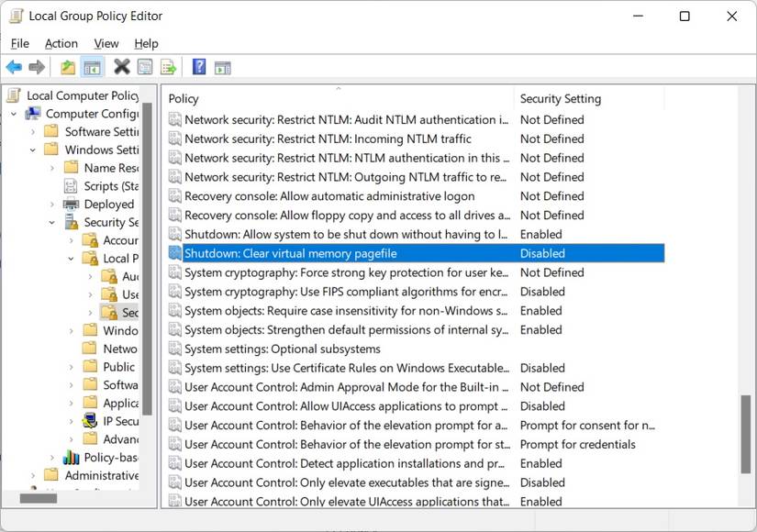Viewport: 757px width, 532px height.
Task: Toggle the Show/Hide Action Pane icon
Action: (221, 66)
